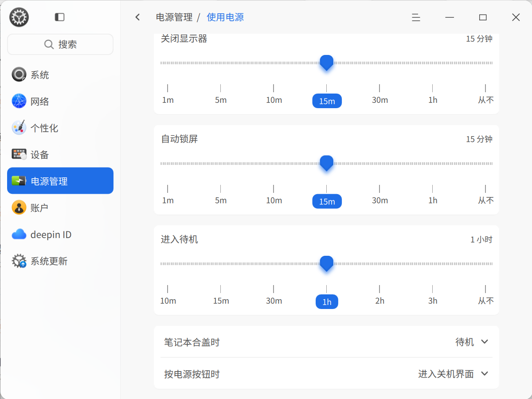The image size is (532, 399).
Task: Open 笔记本合盖时 dropdown showing 待机
Action: coord(472,342)
